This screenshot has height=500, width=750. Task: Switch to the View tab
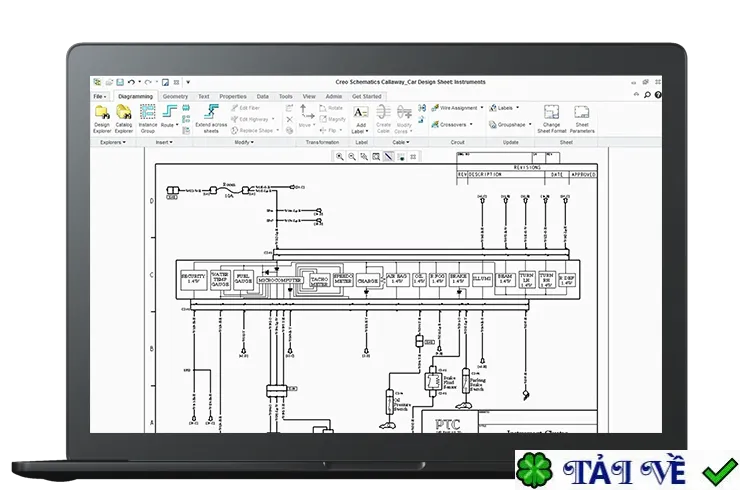click(309, 96)
